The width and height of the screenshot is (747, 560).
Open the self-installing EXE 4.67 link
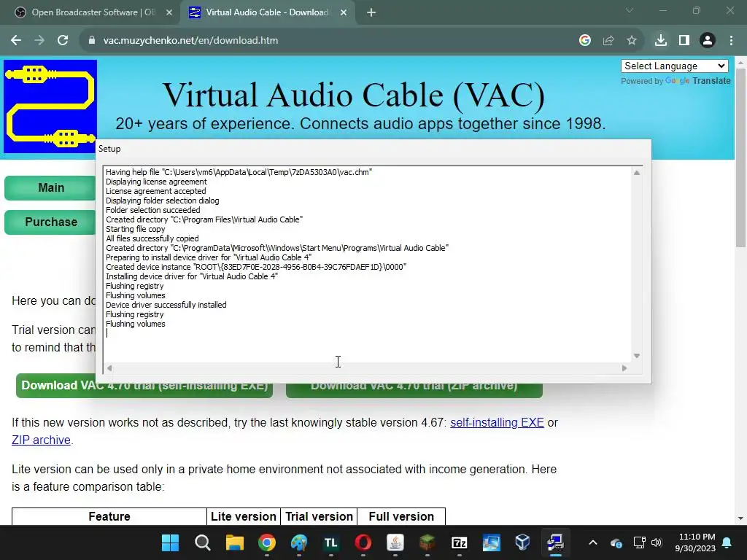click(497, 422)
